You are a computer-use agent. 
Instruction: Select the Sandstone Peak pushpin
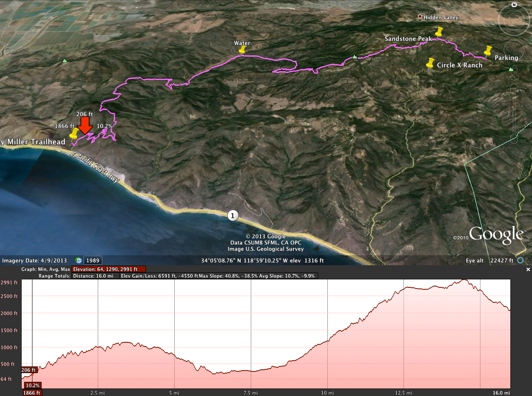pyautogui.click(x=438, y=32)
